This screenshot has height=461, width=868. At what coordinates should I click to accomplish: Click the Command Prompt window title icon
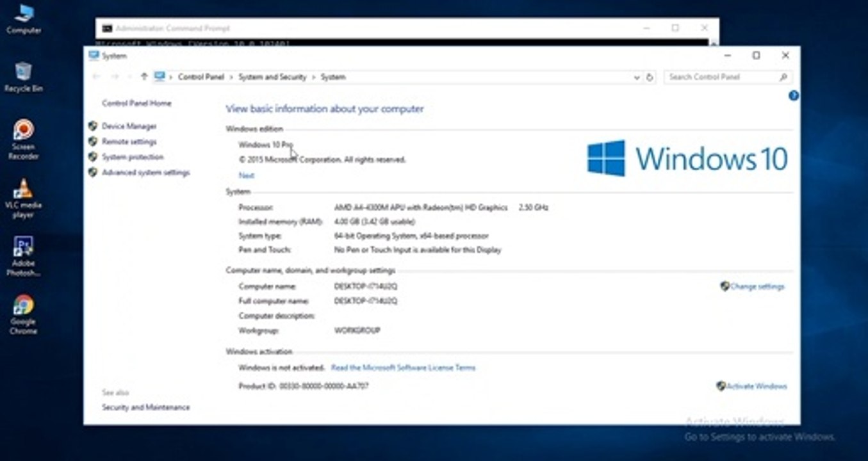click(x=107, y=28)
